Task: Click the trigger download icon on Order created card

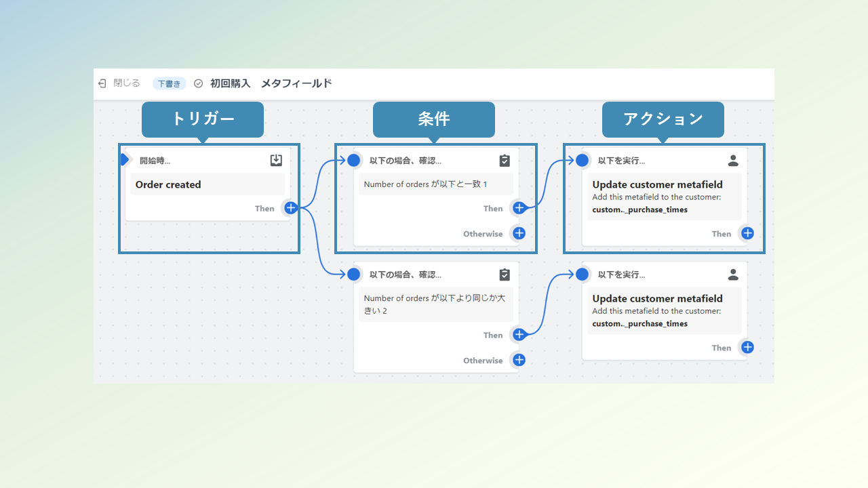Action: click(276, 161)
